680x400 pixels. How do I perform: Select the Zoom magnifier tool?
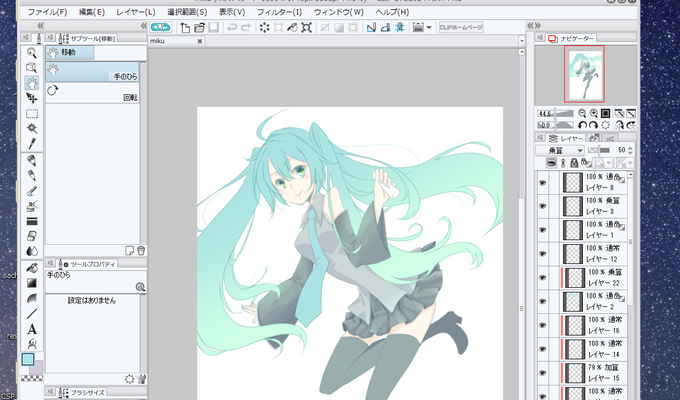pyautogui.click(x=32, y=53)
